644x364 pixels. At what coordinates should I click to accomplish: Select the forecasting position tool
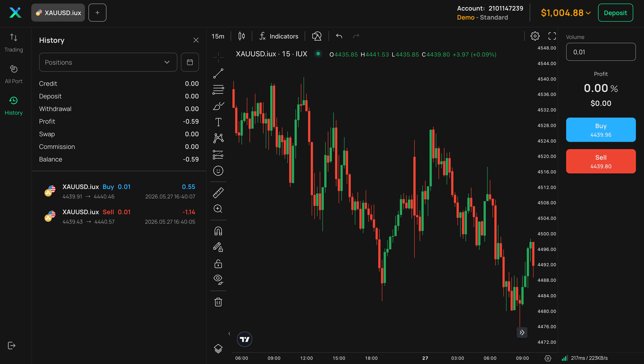218,155
